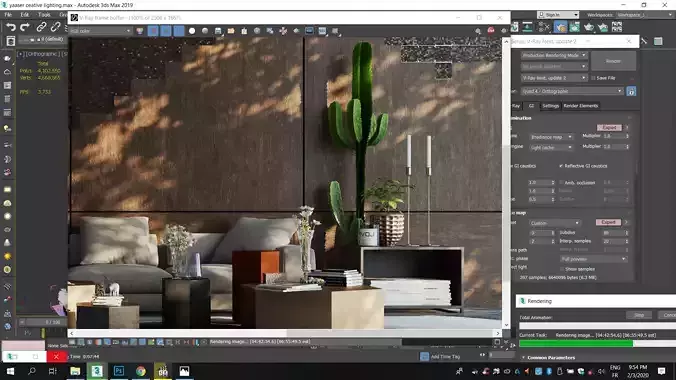Switch to the Render Elements tab
Image resolution: width=676 pixels, height=380 pixels.
tap(581, 106)
